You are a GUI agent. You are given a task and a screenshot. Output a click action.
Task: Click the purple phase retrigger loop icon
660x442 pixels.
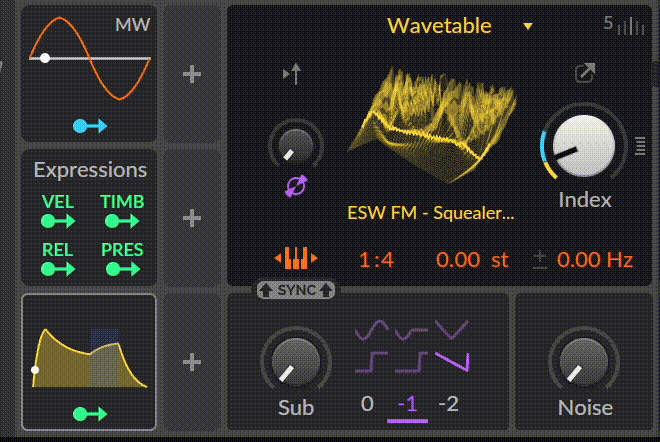pos(296,186)
